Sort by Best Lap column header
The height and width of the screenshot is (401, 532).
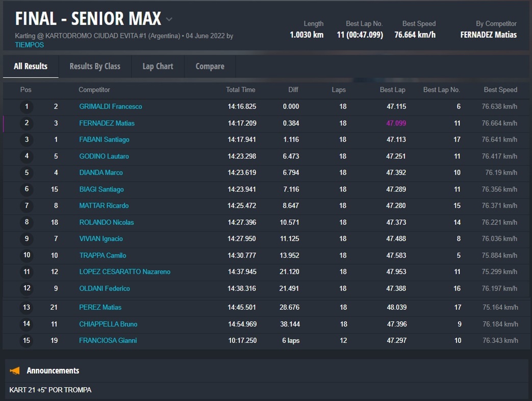392,90
